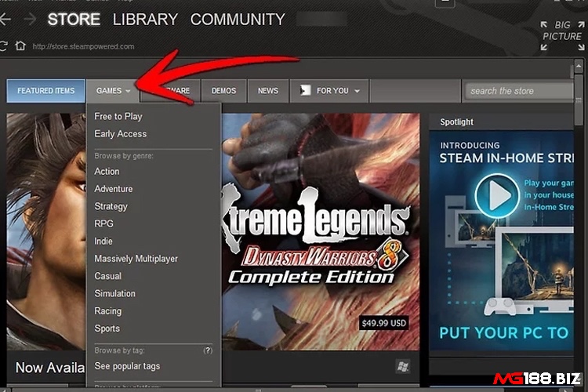
Task: Go to the home page icon
Action: 20,45
